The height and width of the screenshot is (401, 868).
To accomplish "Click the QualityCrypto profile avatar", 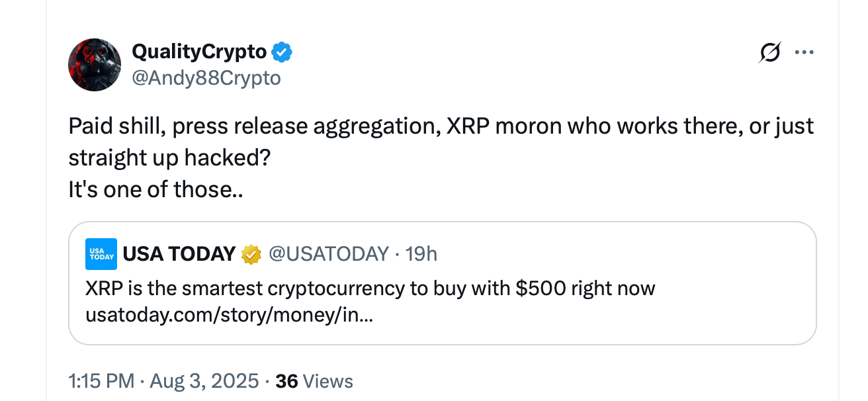I will [x=95, y=65].
